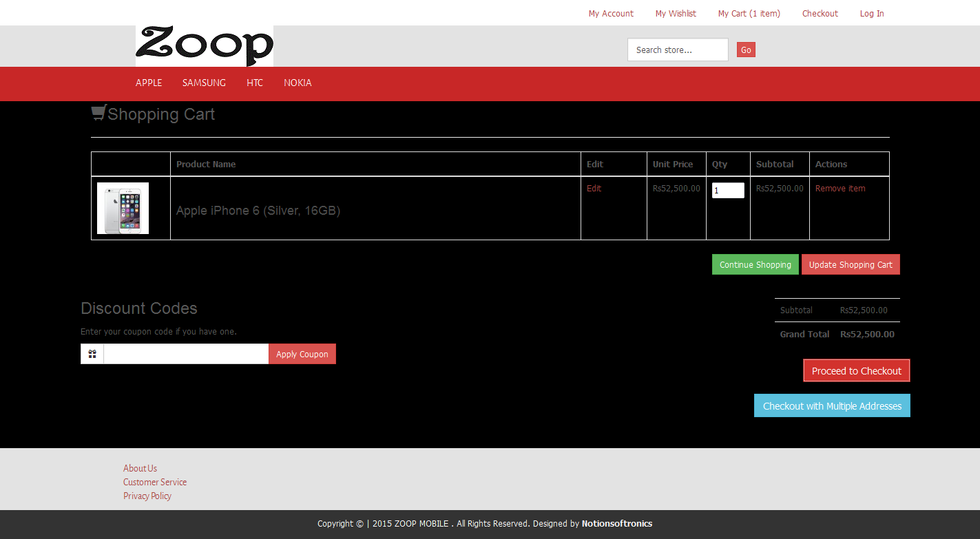Click the Shopping Cart heading text
The width and height of the screenshot is (980, 539).
click(x=161, y=114)
